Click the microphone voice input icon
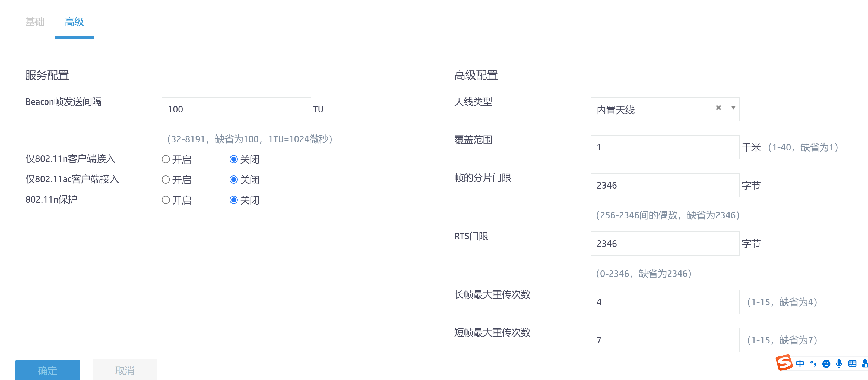This screenshot has height=380, width=868. pos(839,363)
